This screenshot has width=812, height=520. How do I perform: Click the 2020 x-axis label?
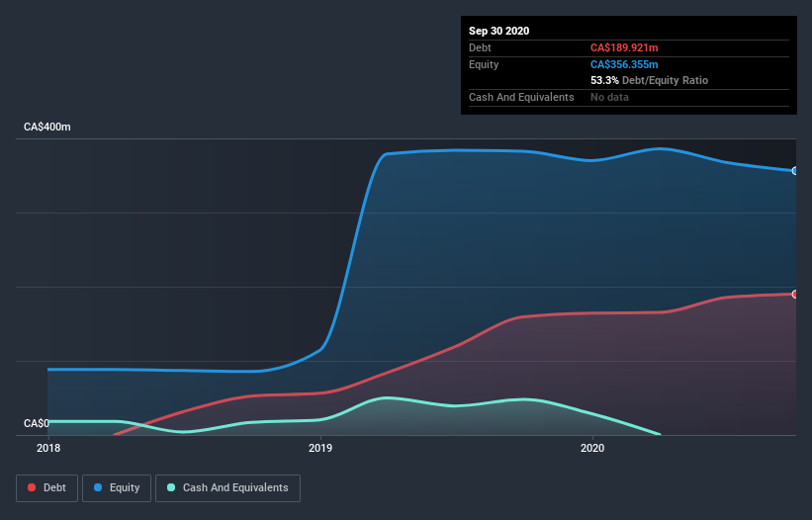(x=592, y=448)
